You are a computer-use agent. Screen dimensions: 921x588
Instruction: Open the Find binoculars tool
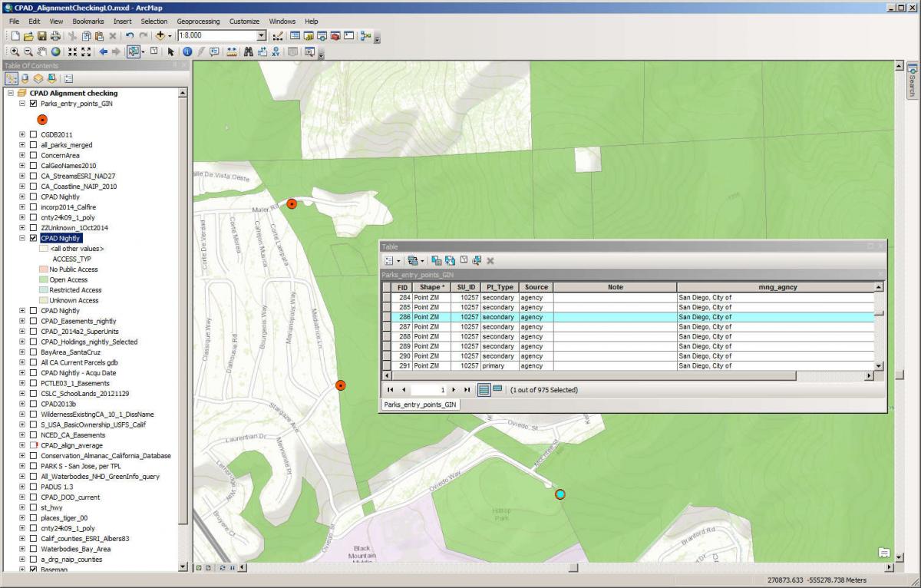(x=249, y=51)
